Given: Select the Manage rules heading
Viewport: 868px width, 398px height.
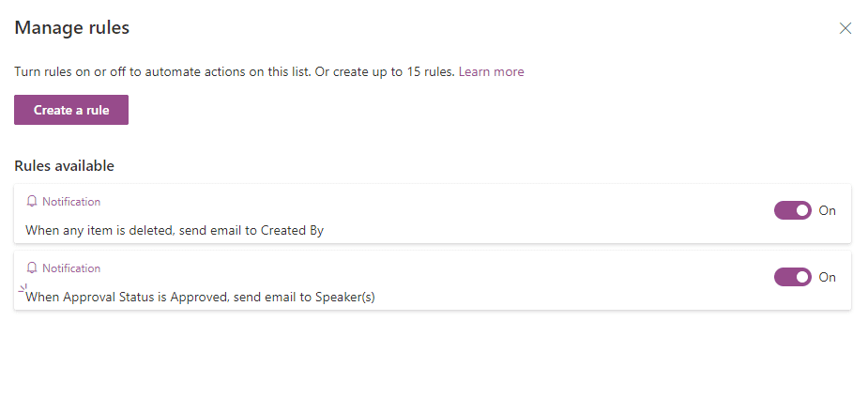Looking at the screenshot, I should click(x=72, y=27).
